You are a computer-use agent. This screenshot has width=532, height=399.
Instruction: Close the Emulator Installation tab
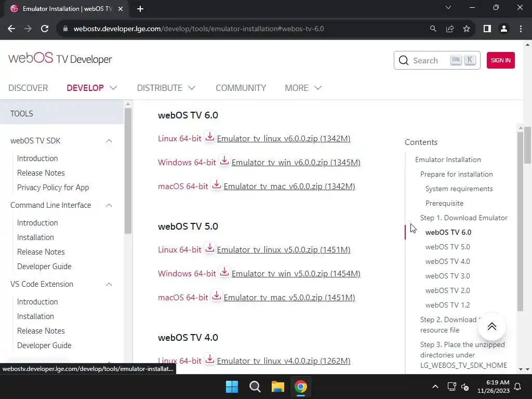point(121,9)
